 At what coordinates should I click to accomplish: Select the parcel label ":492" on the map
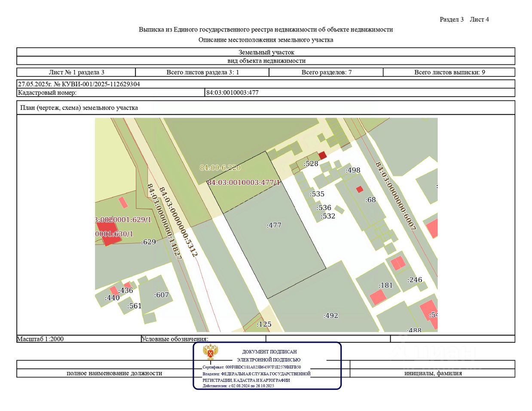coord(330,315)
